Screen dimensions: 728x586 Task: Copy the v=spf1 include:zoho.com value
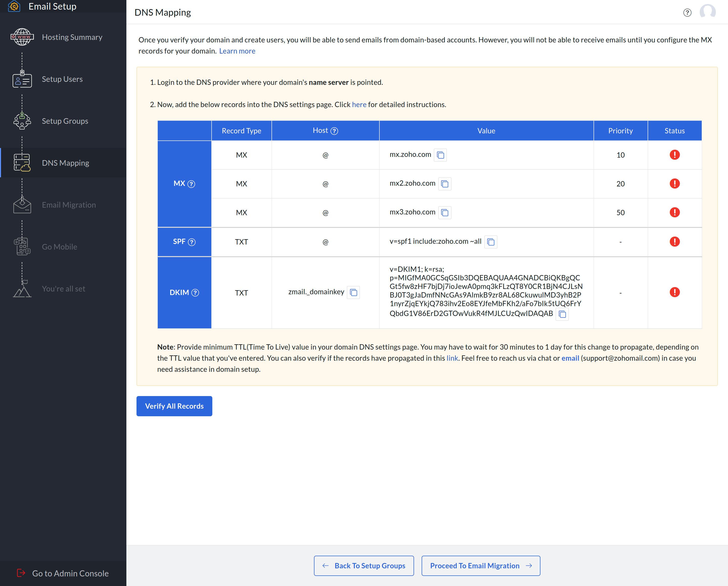click(x=490, y=242)
